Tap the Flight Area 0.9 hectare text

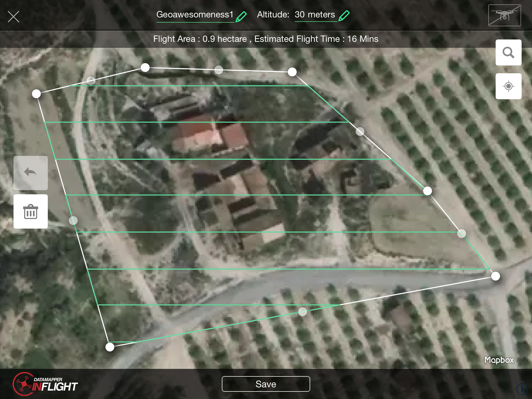[200, 39]
